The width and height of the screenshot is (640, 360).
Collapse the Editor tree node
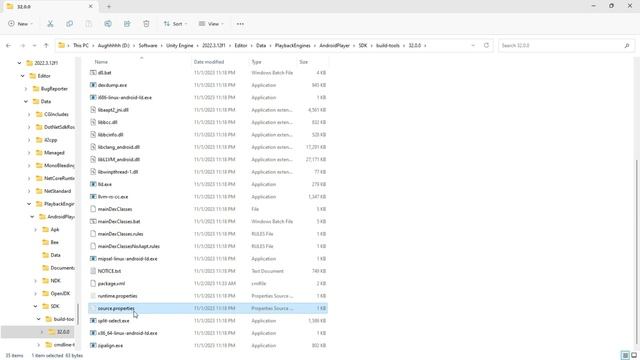22,76
